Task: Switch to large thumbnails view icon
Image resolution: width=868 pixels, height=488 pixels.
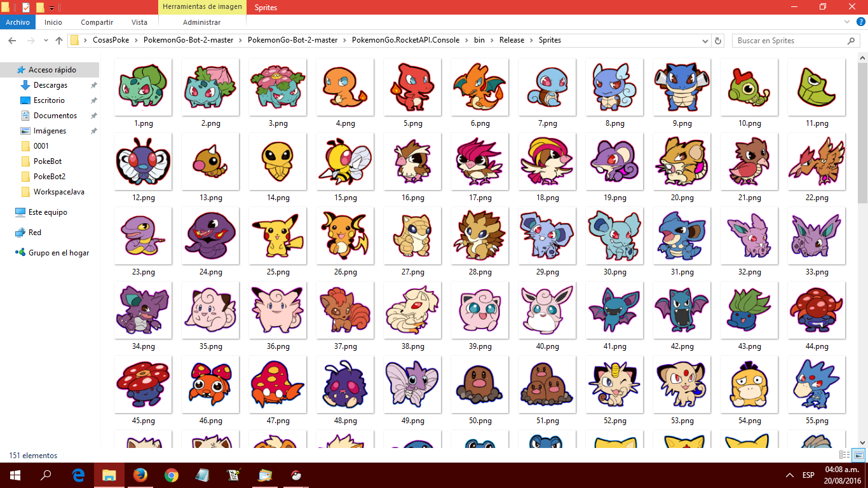Action: coord(858,455)
